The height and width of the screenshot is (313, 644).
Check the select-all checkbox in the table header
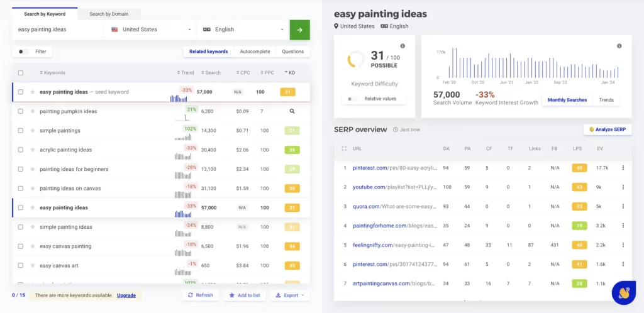tap(21, 73)
